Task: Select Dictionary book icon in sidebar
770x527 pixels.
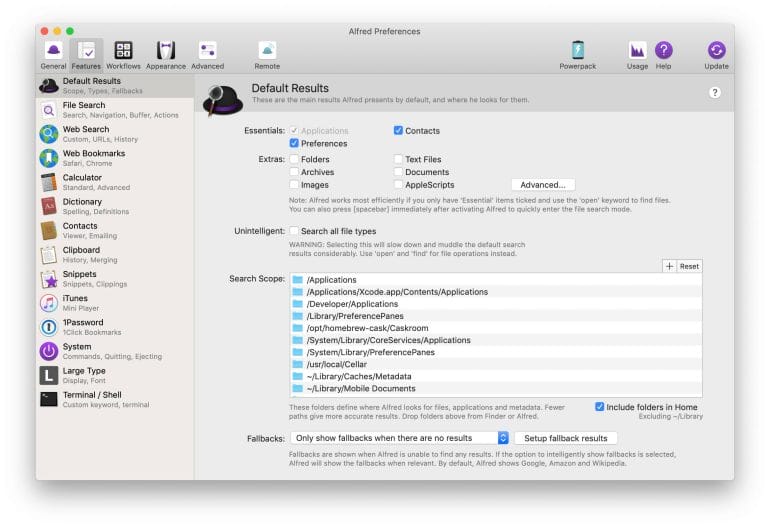Action: click(x=49, y=206)
